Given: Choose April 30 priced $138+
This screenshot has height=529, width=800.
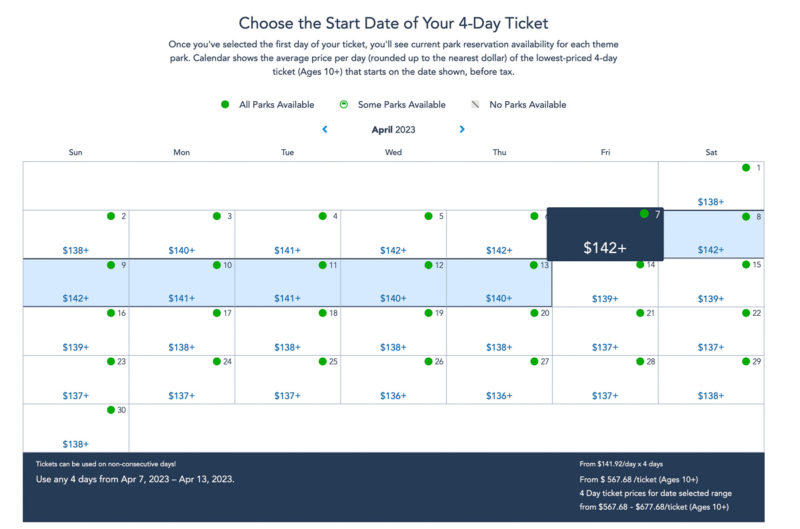Looking at the screenshot, I should [76, 428].
